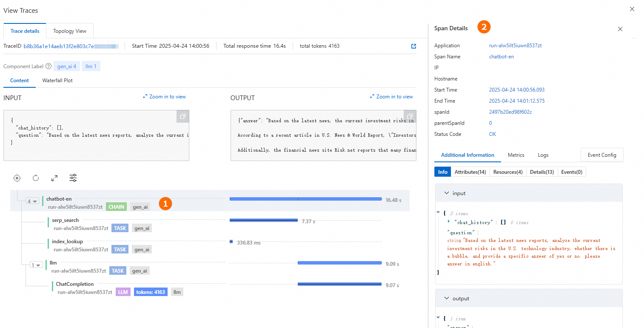Collapse the output section in Span Details
This screenshot has height=328, width=644.
click(447, 299)
